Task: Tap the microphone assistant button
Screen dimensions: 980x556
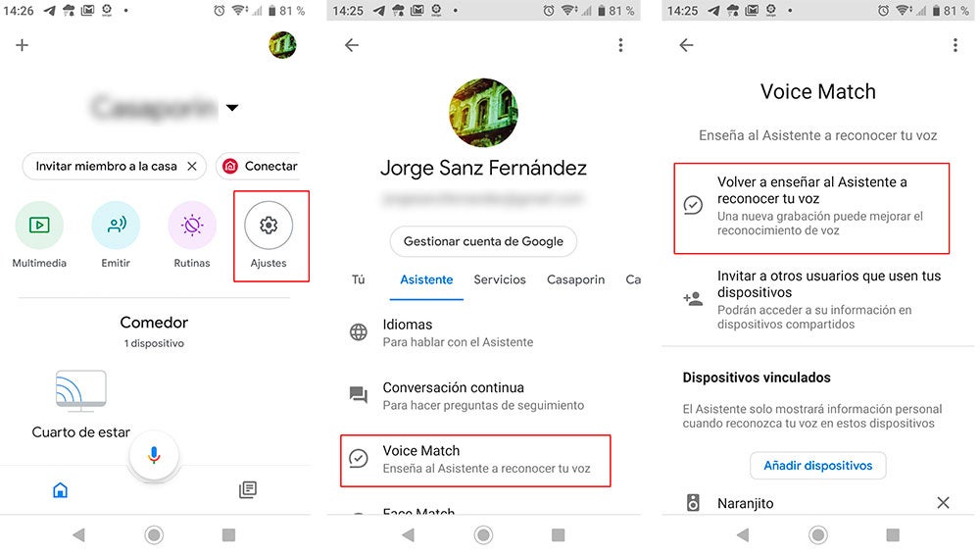Action: tap(154, 455)
